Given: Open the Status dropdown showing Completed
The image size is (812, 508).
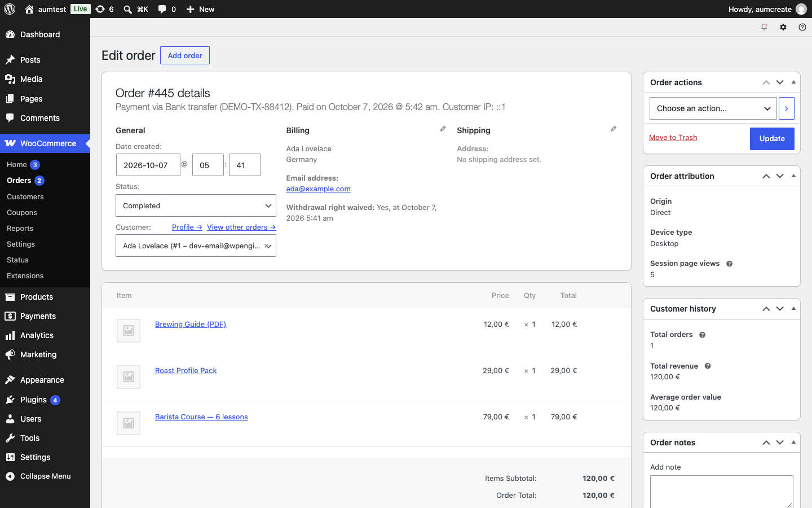Looking at the screenshot, I should (196, 205).
